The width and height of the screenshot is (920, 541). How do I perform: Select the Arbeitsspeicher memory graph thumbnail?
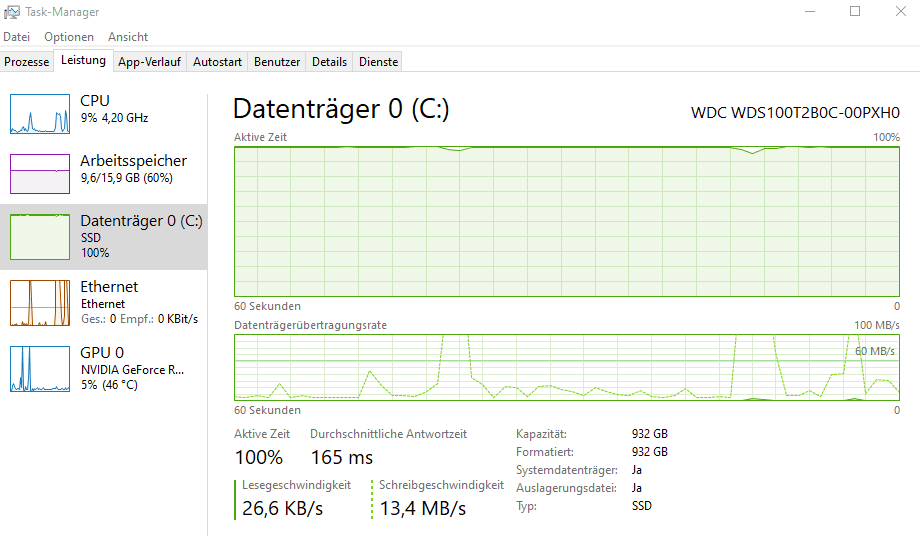pyautogui.click(x=40, y=174)
